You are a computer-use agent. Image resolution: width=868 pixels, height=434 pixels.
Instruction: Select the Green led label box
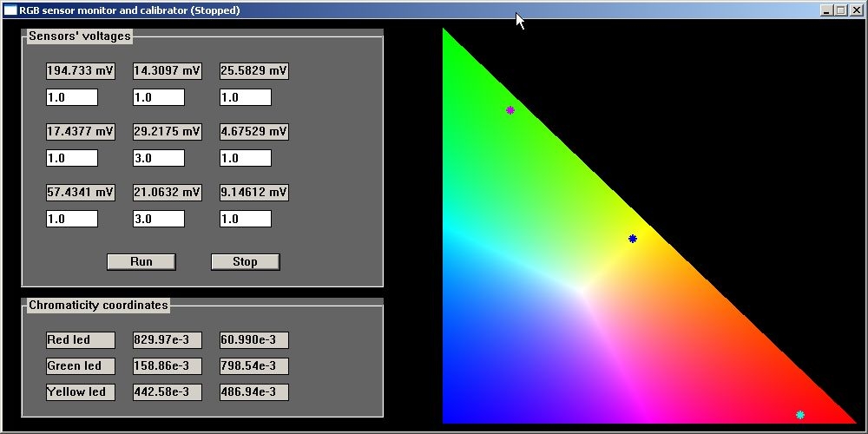(x=81, y=366)
